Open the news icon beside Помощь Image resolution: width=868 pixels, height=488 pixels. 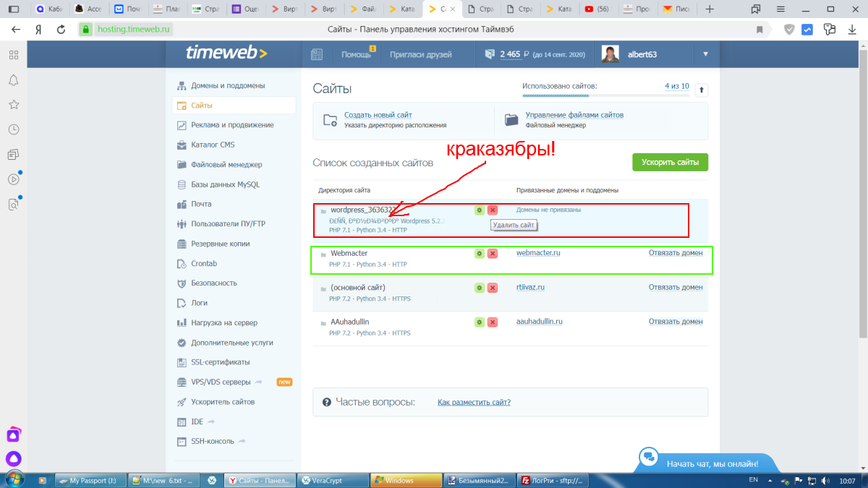point(316,54)
